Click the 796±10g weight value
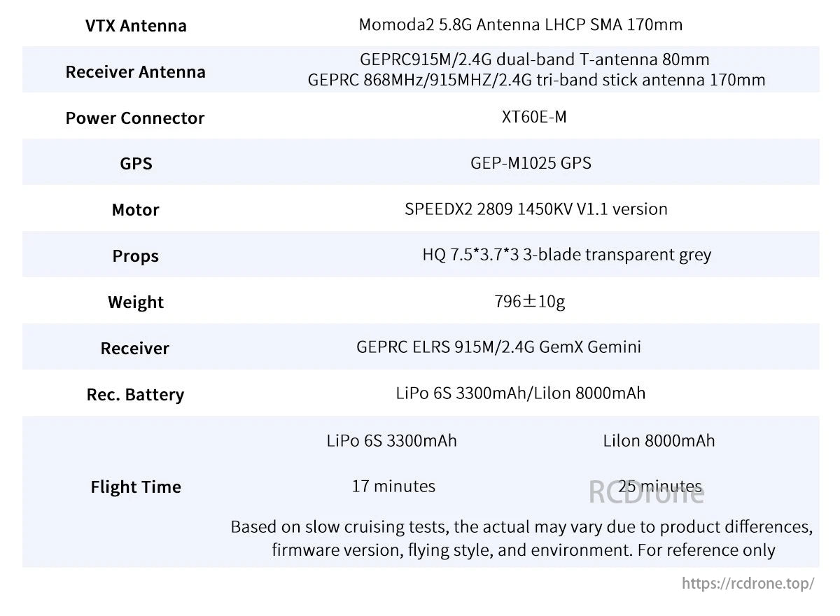Image resolution: width=840 pixels, height=616 pixels. coord(529,302)
